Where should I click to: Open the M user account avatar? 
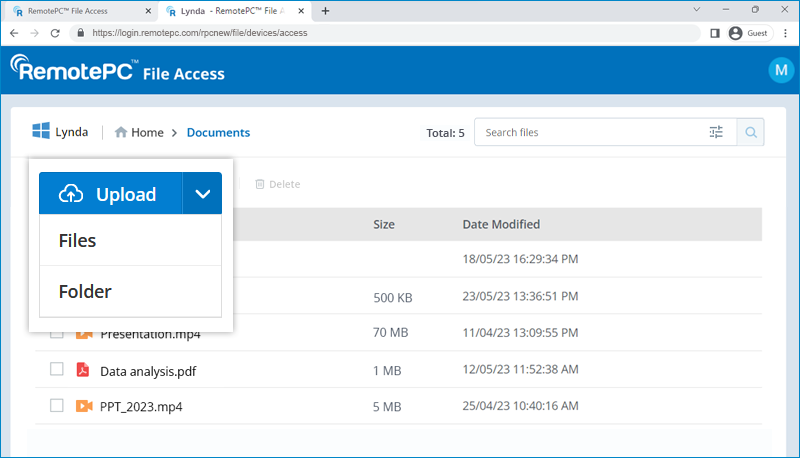point(780,70)
